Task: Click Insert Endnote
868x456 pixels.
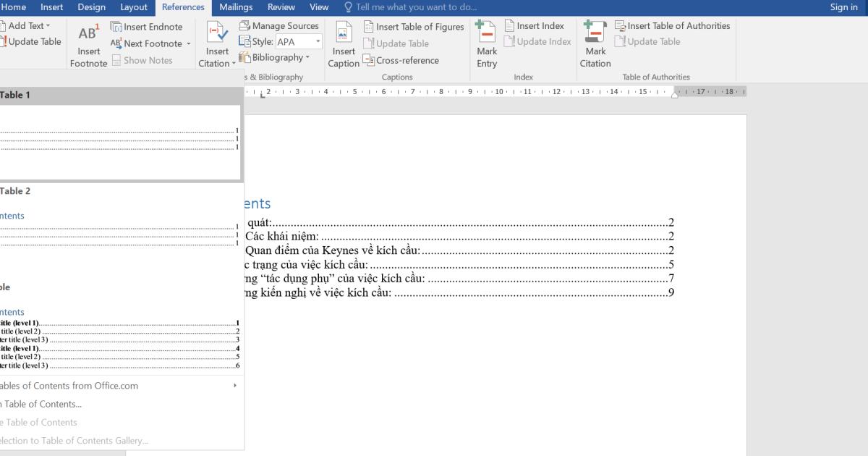Action: click(x=147, y=27)
